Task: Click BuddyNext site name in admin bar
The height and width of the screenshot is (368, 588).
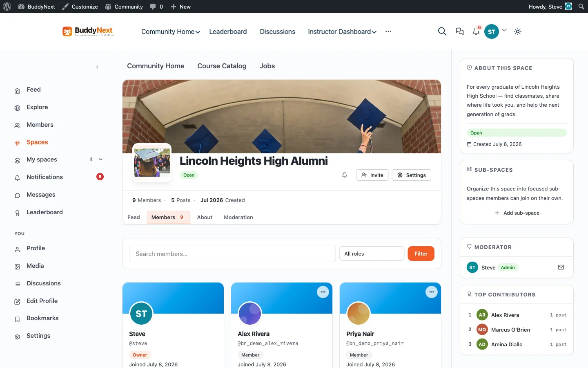Action: (36, 7)
